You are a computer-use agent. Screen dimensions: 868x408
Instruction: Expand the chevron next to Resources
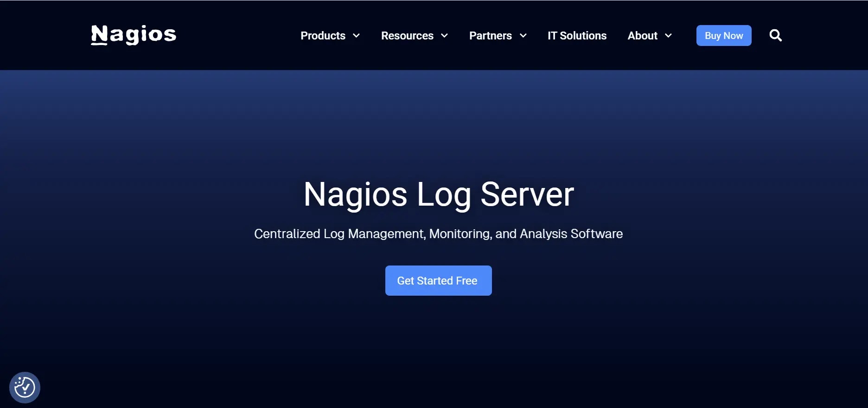coord(444,36)
